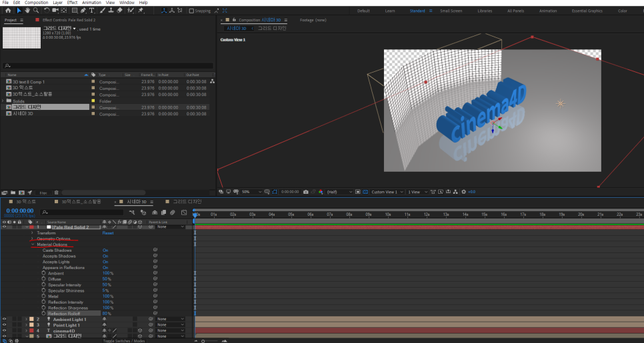Select the Rectangle shape tool

coord(75,11)
